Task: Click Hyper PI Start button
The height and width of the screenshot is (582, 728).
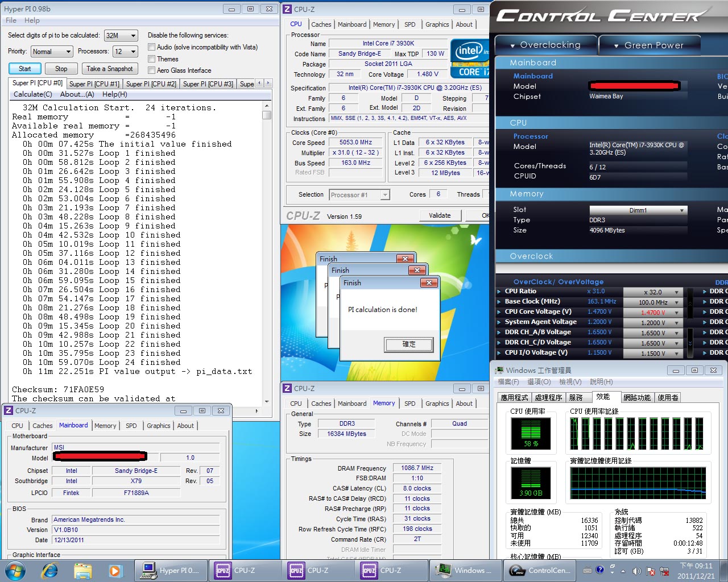Action: click(24, 69)
